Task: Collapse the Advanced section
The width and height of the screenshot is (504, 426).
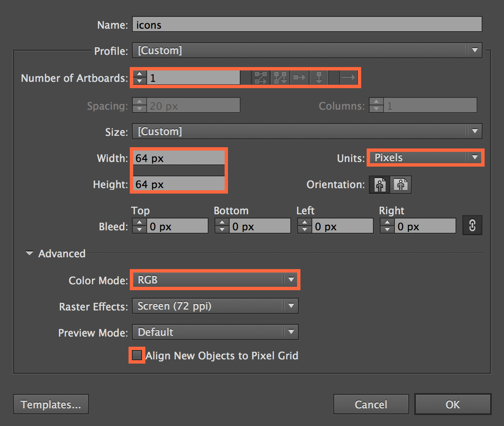Action: tap(29, 253)
